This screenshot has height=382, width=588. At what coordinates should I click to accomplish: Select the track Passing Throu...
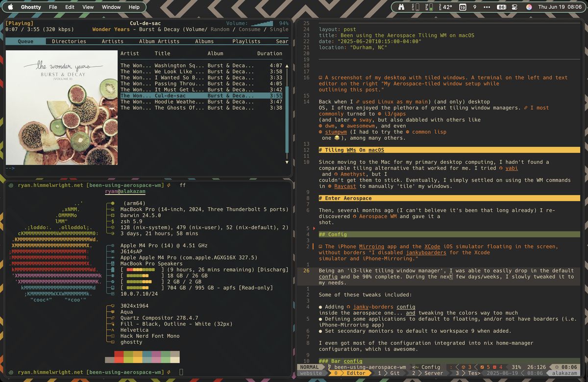point(201,83)
